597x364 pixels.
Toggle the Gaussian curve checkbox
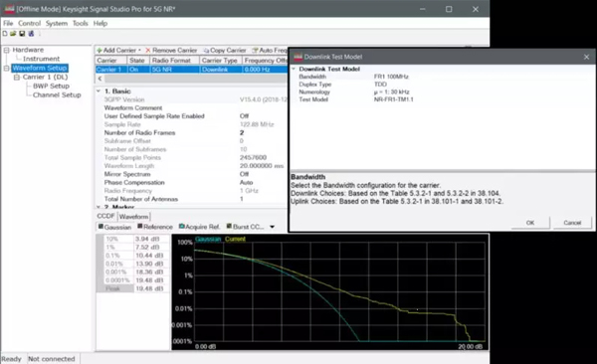(100, 227)
